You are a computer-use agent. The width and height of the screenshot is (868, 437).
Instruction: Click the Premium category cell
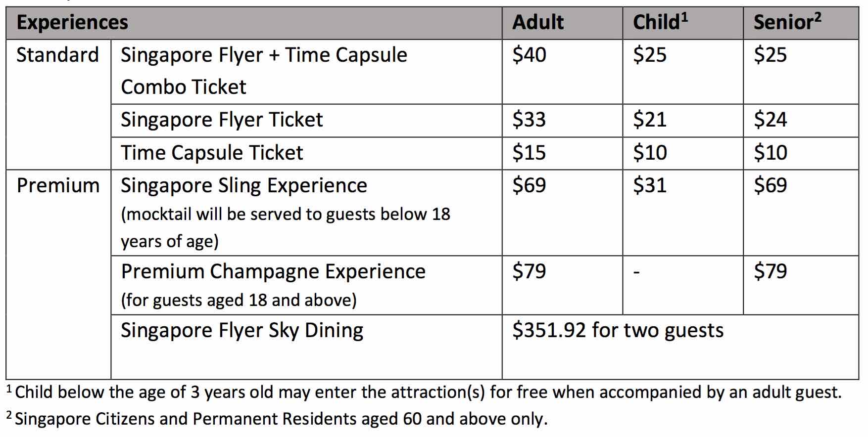[58, 186]
